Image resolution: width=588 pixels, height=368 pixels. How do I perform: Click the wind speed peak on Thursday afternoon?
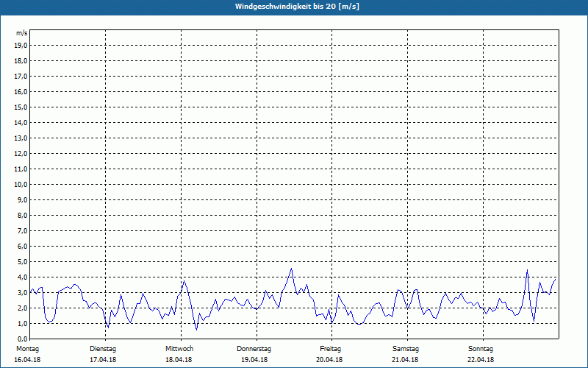point(291,269)
